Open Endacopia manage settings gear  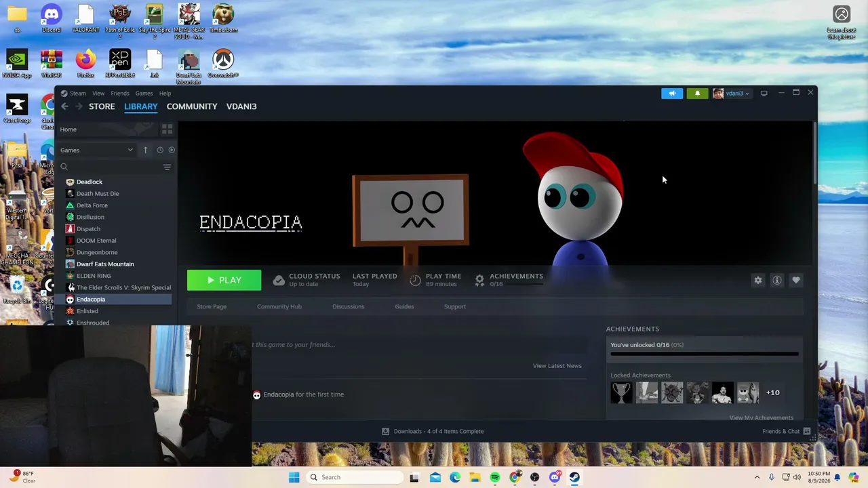click(x=758, y=280)
